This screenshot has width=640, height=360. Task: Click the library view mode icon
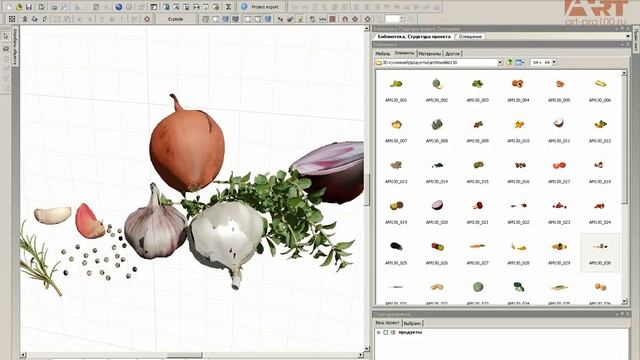[x=520, y=62]
